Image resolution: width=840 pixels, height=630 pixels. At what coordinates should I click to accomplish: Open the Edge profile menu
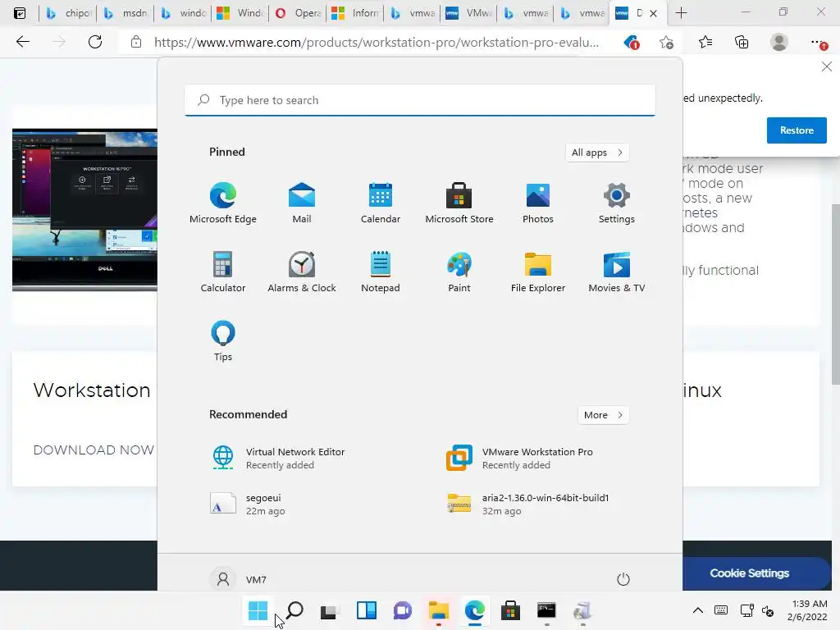coord(779,42)
